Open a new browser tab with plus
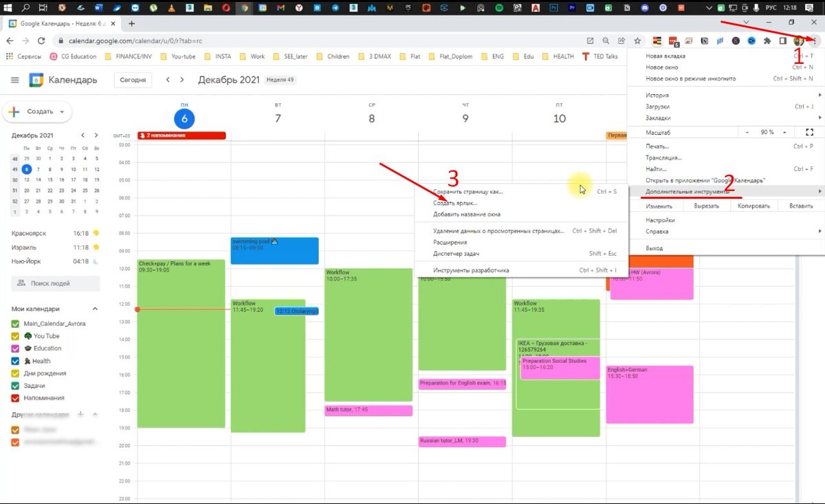 132,23
